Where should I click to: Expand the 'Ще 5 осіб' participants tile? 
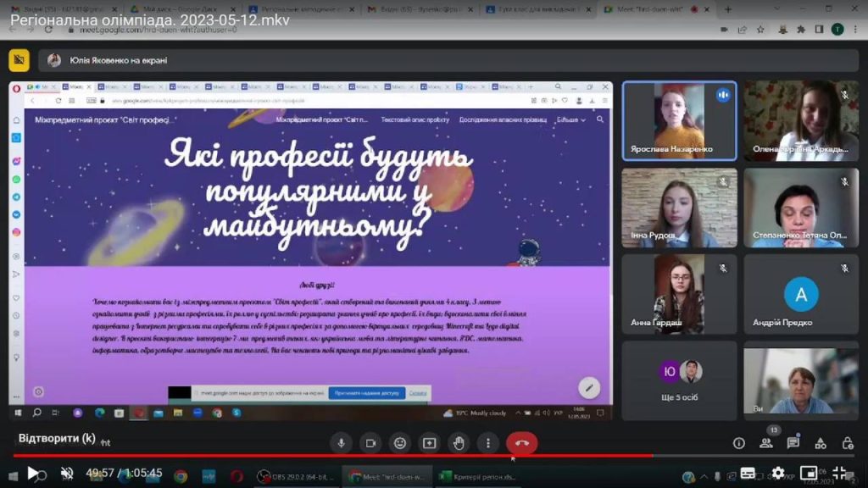click(x=679, y=380)
